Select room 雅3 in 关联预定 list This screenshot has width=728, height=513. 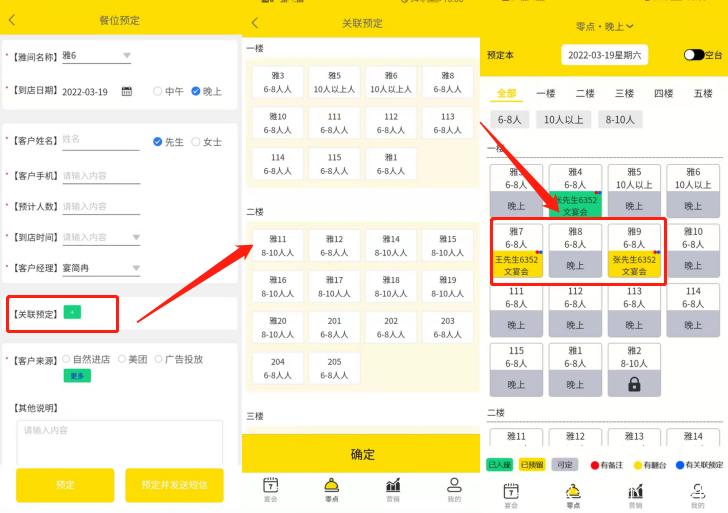278,82
